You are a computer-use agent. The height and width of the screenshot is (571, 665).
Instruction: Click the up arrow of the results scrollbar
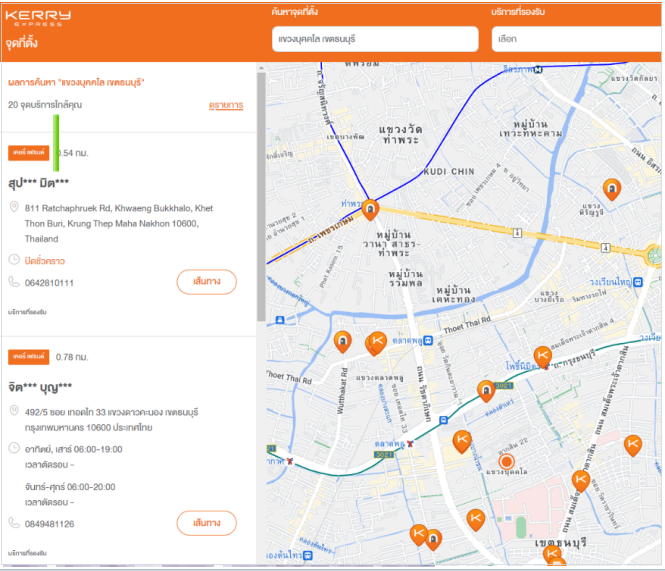click(x=261, y=68)
